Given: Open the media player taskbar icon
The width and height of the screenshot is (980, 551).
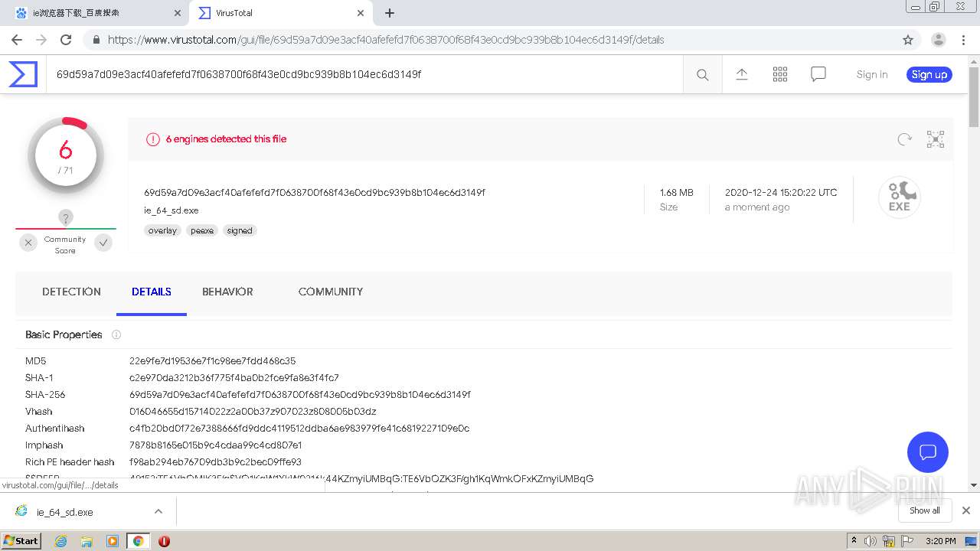Looking at the screenshot, I should pos(113,541).
